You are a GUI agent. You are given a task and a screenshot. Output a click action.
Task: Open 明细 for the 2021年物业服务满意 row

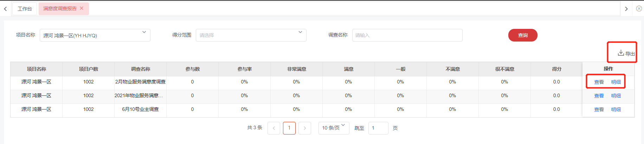(616, 96)
